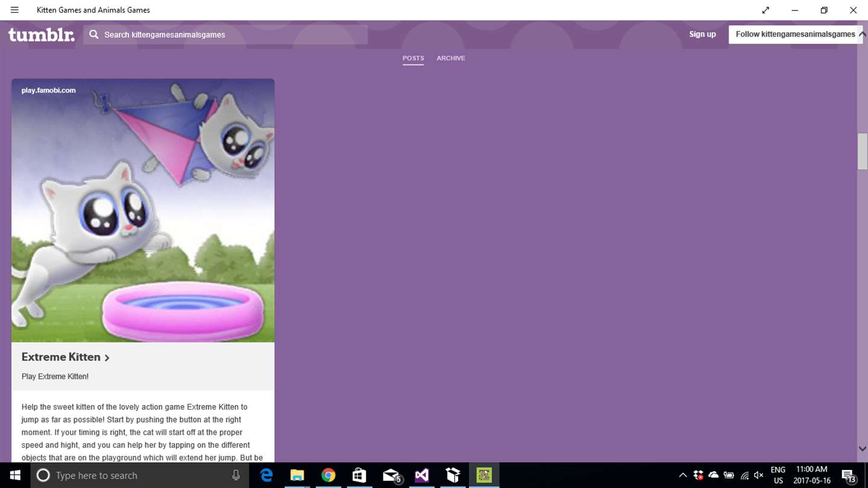Click the page vertical scrollbar thumb
Screen dimensions: 868x488
pos(863,151)
